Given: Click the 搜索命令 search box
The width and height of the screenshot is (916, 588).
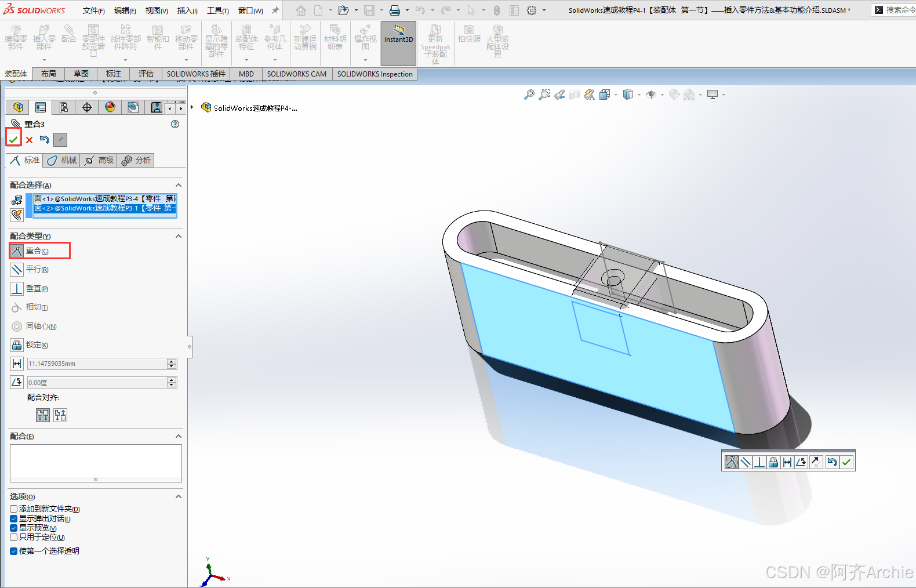Looking at the screenshot, I should pos(894,10).
